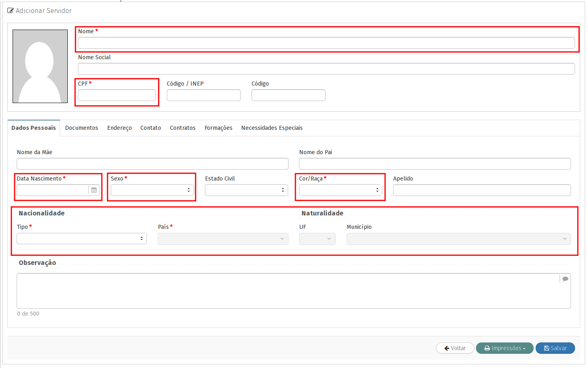Expand the Estado Civil dropdown
588x368 pixels.
(246, 190)
